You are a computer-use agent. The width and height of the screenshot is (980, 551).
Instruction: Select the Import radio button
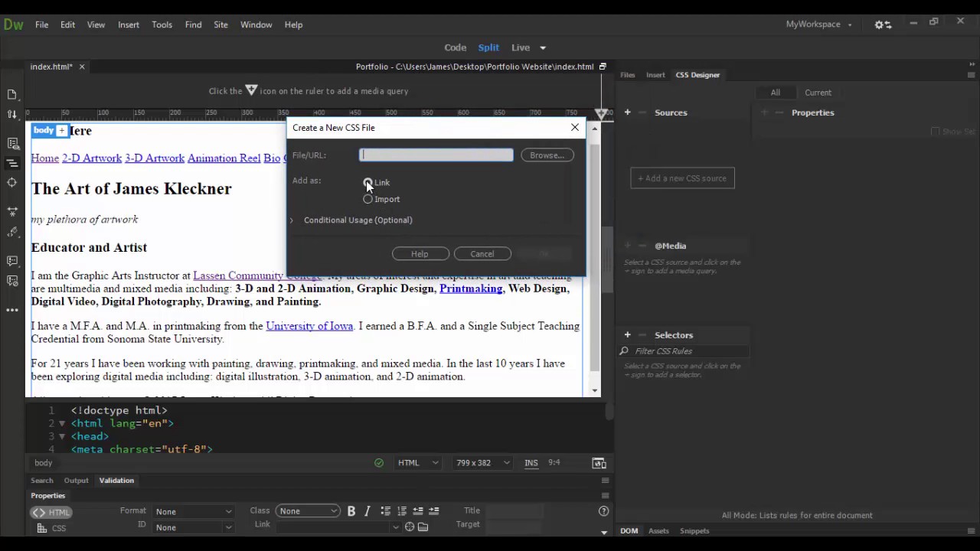click(x=368, y=199)
